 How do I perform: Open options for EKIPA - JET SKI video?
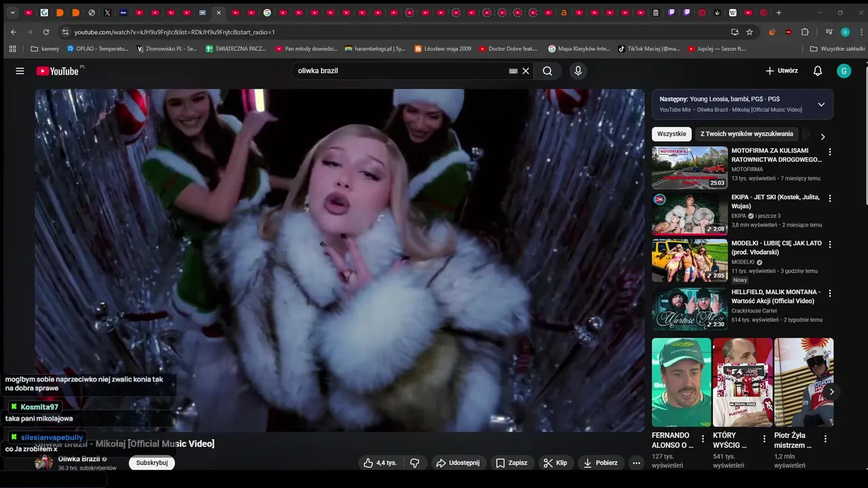(x=829, y=199)
